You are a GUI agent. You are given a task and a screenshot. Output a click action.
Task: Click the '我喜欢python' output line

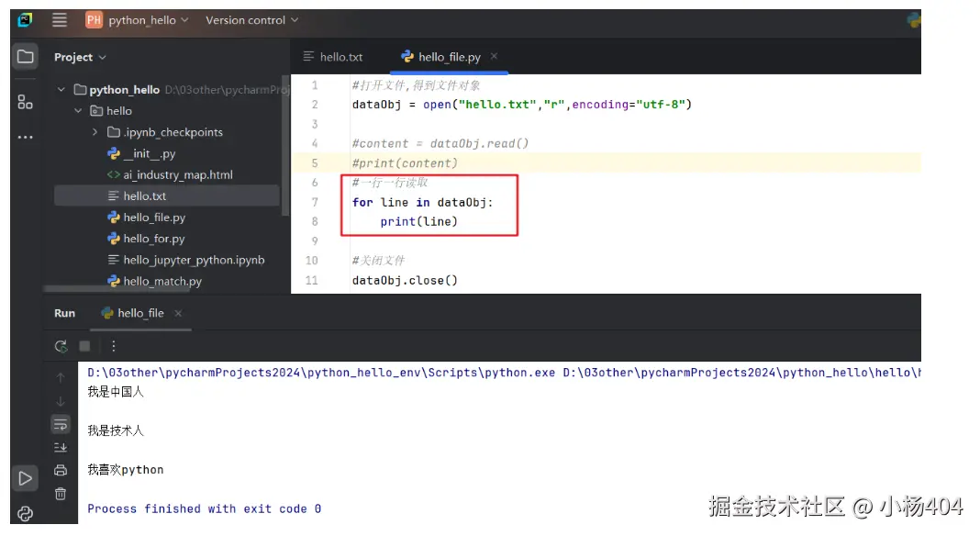126,470
